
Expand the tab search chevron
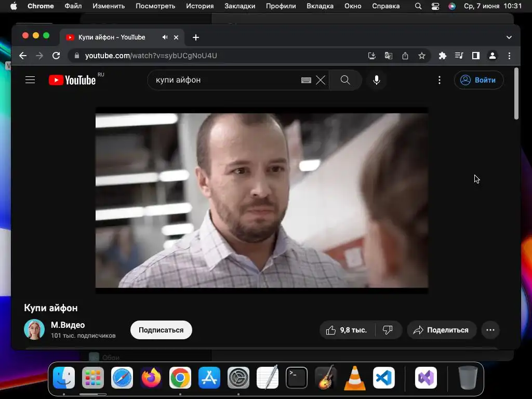pos(509,37)
